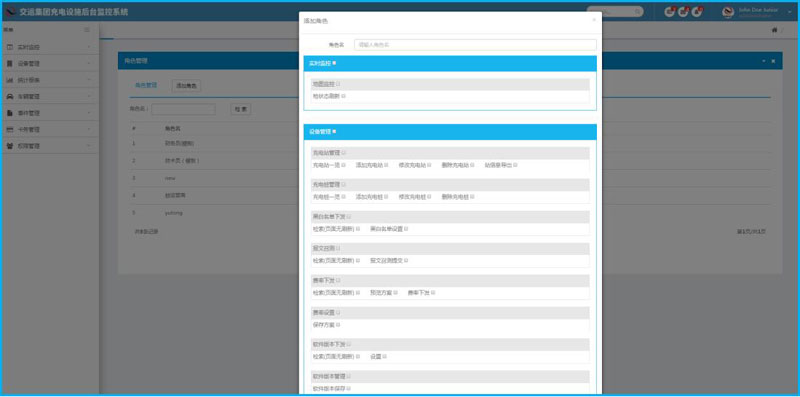800x397 pixels.
Task: Click the hamburger menu icon above the sidebar
Action: 87,30
